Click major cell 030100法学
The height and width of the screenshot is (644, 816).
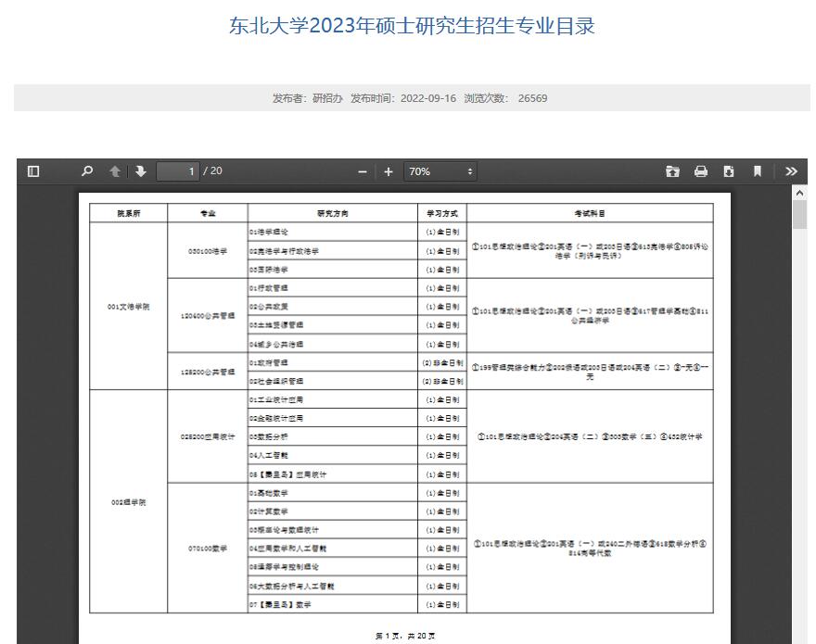point(208,251)
